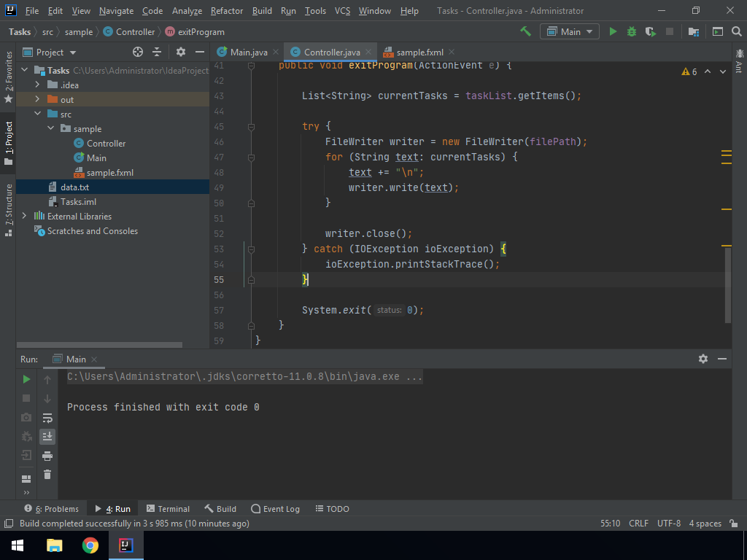Collapse the sample package
Viewport: 747px width, 560px height.
pyautogui.click(x=51, y=128)
